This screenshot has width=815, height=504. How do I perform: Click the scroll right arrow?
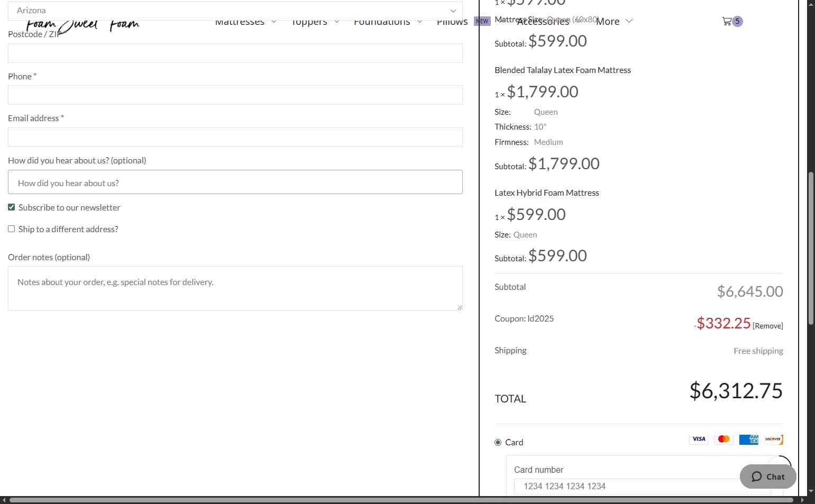[x=802, y=500]
